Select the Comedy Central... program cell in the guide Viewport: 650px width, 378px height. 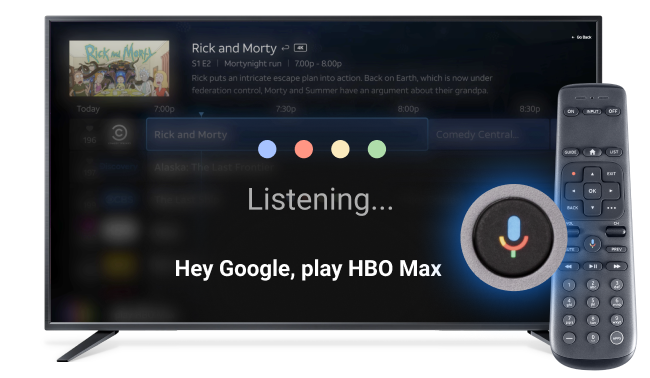pyautogui.click(x=490, y=134)
